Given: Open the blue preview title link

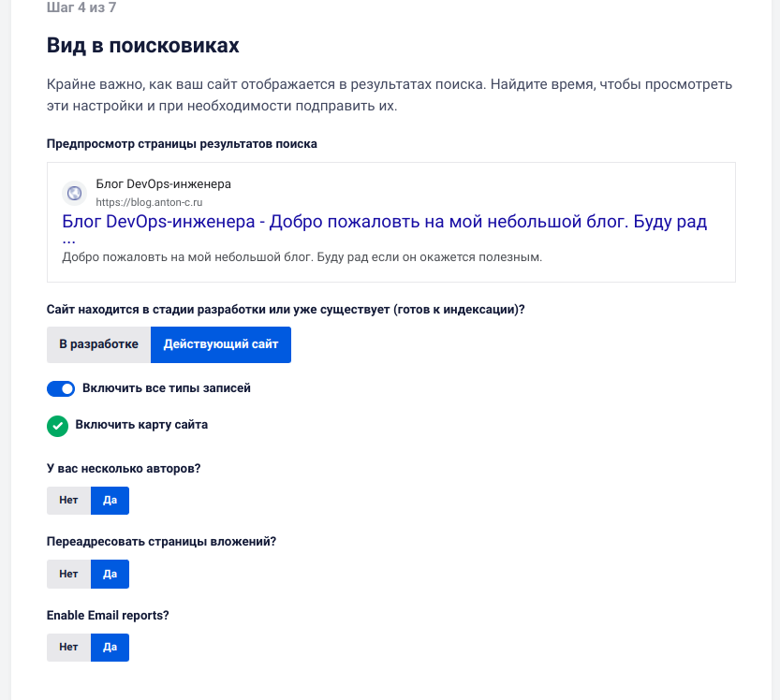Looking at the screenshot, I should coord(384,223).
